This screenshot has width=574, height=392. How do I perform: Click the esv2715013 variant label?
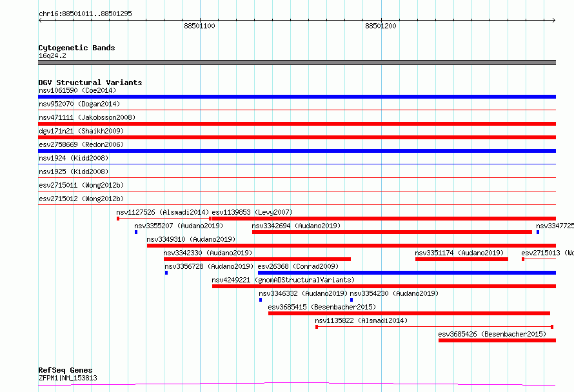(x=548, y=253)
